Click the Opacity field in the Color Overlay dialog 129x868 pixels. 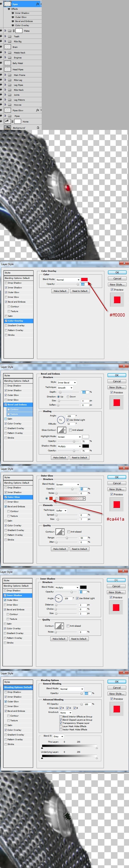tap(84, 284)
